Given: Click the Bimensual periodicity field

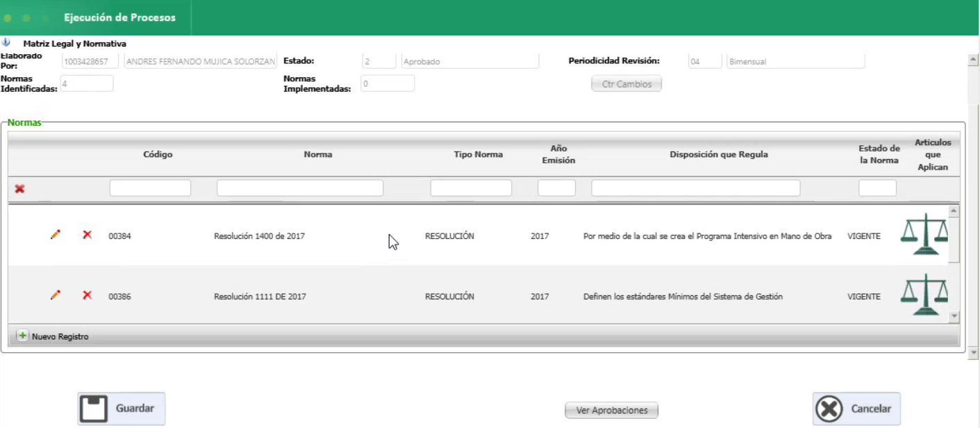Looking at the screenshot, I should [x=796, y=61].
